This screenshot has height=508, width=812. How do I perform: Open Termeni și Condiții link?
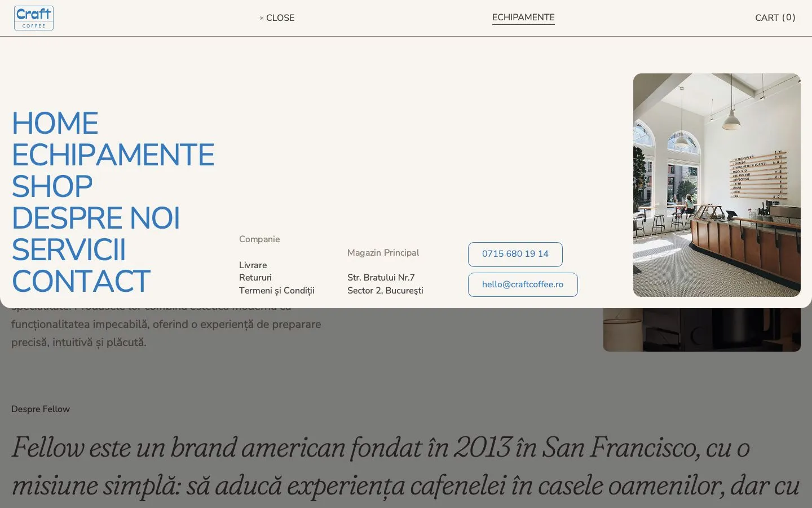point(276,291)
